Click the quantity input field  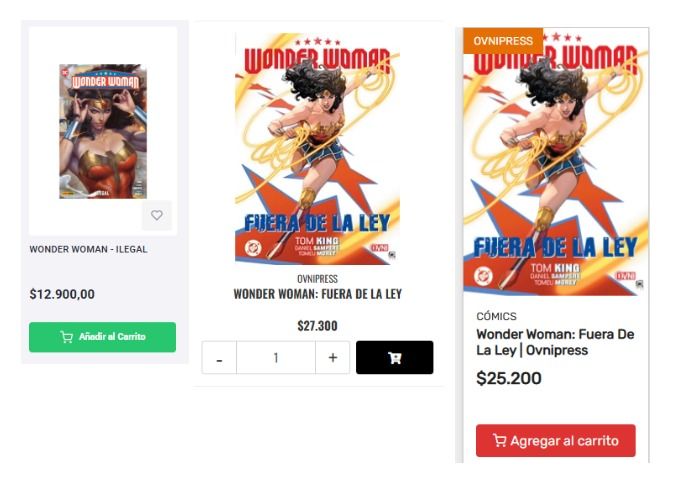point(276,357)
